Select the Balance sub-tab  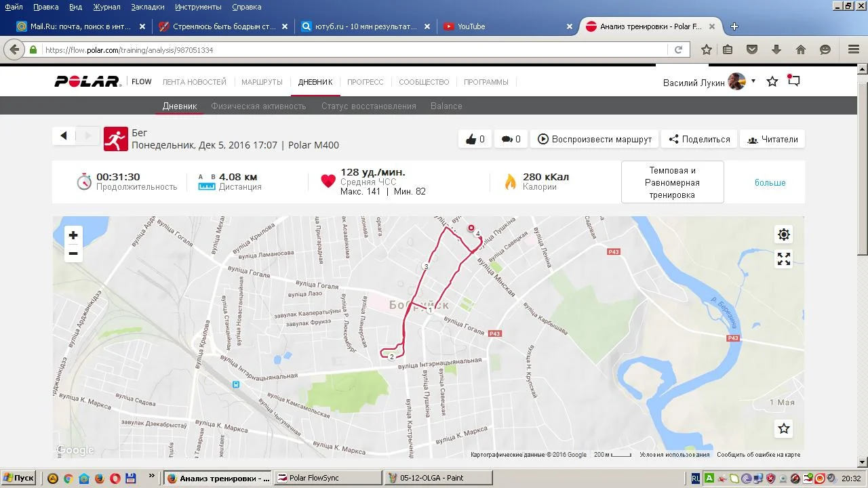click(x=446, y=106)
